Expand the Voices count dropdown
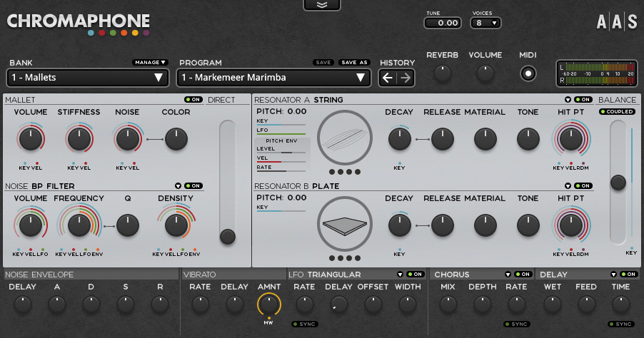This screenshot has width=644, height=338. click(x=485, y=23)
